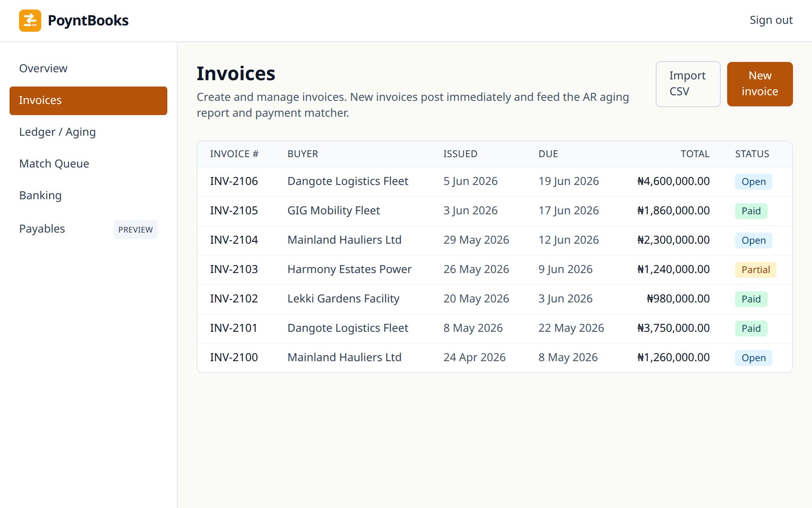This screenshot has height=508, width=812.
Task: Click Dangote Logistics Fleet in the INV-2106 row
Action: (x=348, y=181)
